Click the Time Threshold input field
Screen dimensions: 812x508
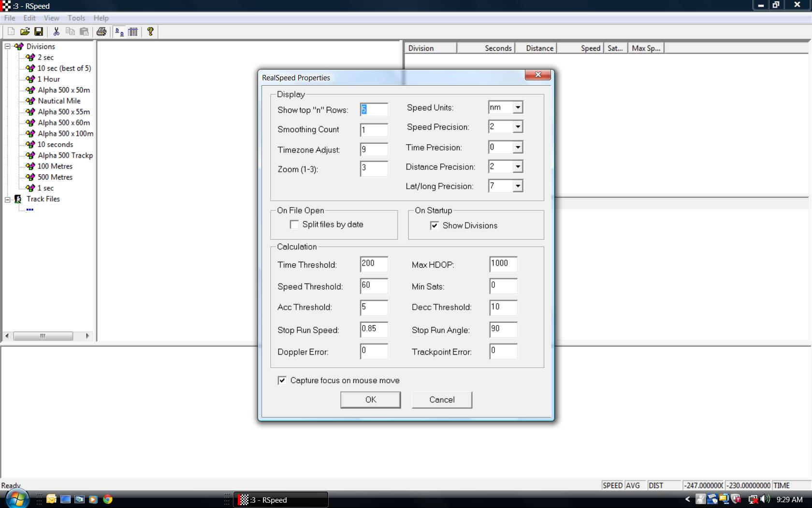[374, 264]
